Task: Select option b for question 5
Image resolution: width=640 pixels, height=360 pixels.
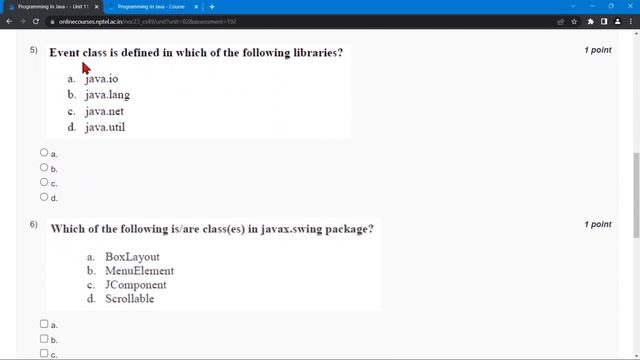Action: click(x=44, y=167)
